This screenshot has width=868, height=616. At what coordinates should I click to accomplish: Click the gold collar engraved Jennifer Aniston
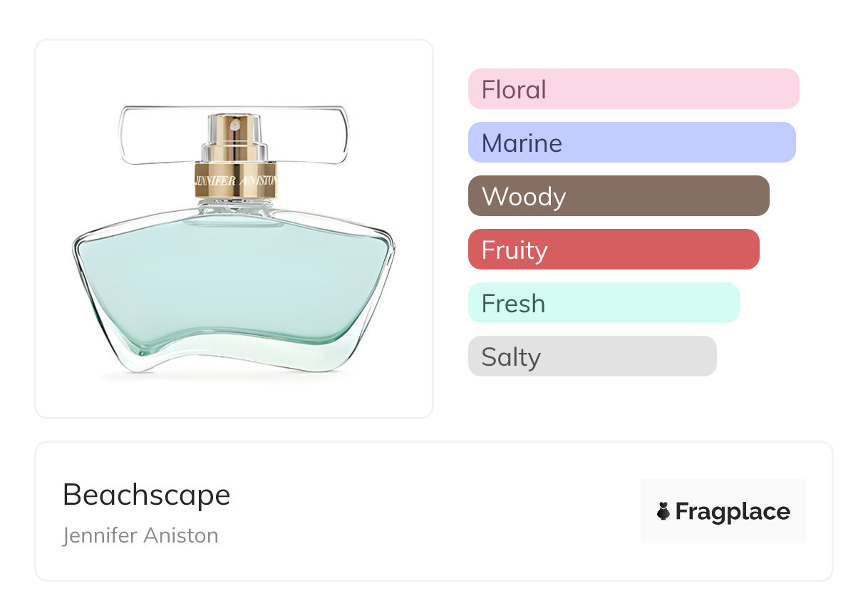(x=235, y=181)
